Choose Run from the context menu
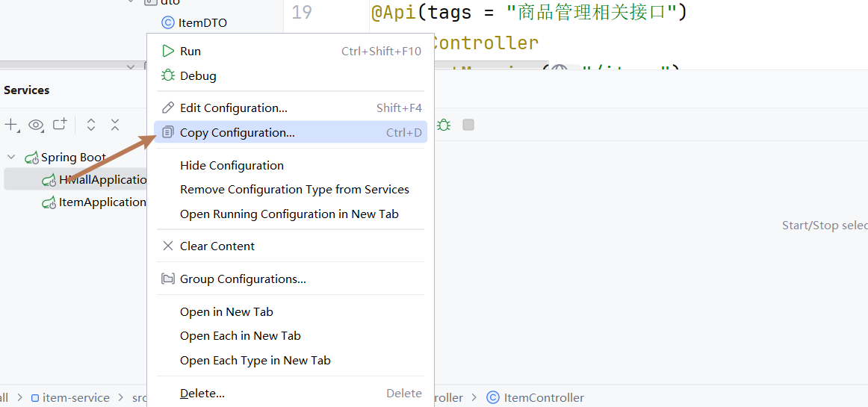Screen dimensions: 868x407 click(190, 52)
